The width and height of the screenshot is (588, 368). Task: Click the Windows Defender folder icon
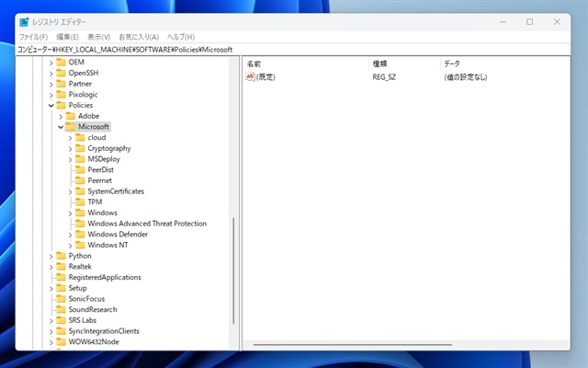(x=80, y=235)
